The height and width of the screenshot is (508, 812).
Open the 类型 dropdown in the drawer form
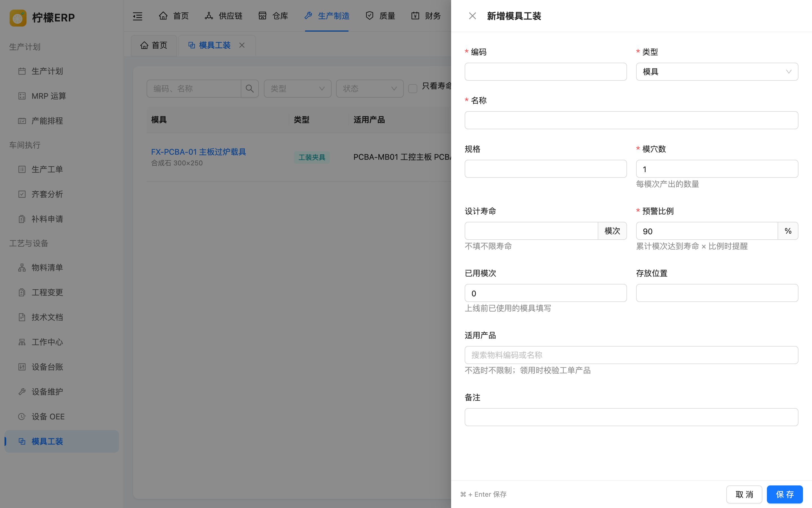pos(717,72)
